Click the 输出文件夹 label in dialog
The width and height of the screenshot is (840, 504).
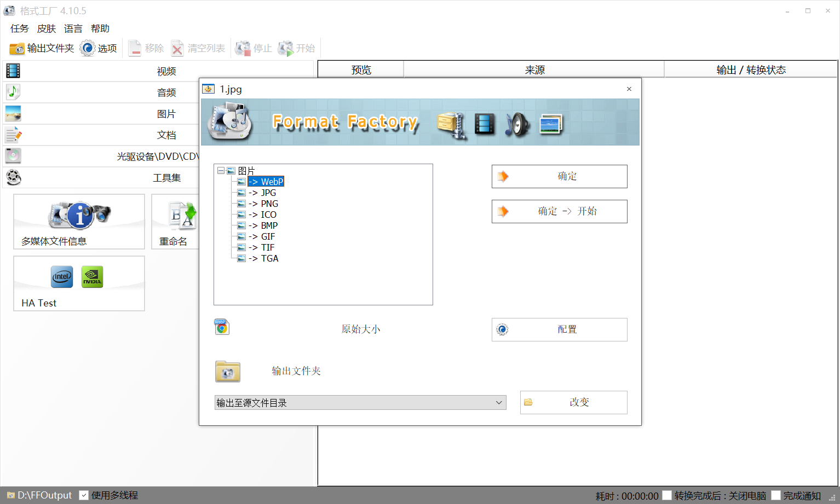[x=296, y=371]
